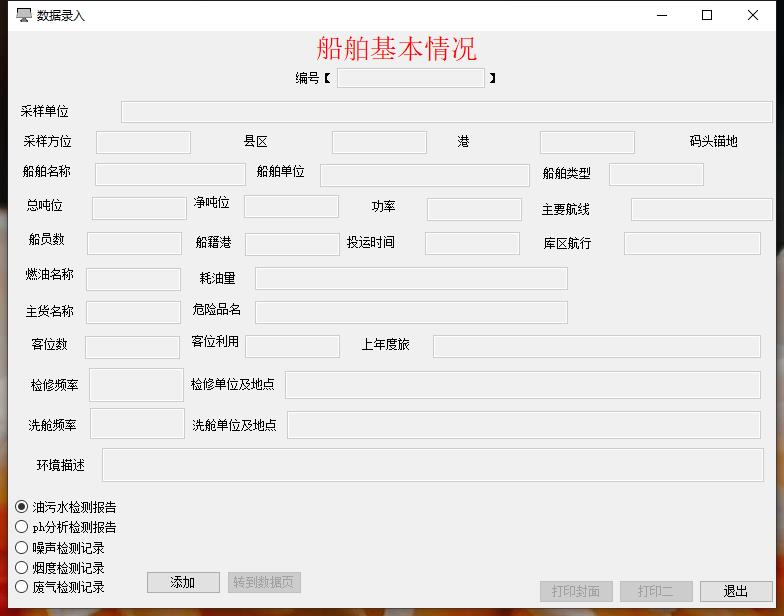
Task: Click into the 采样单位 text field
Action: tap(446, 112)
